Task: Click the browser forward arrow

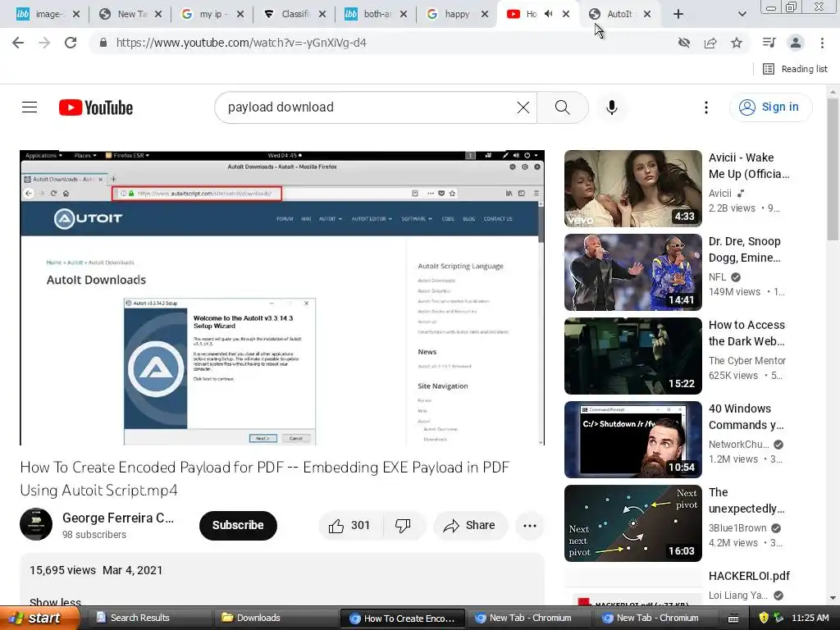Action: click(x=44, y=43)
